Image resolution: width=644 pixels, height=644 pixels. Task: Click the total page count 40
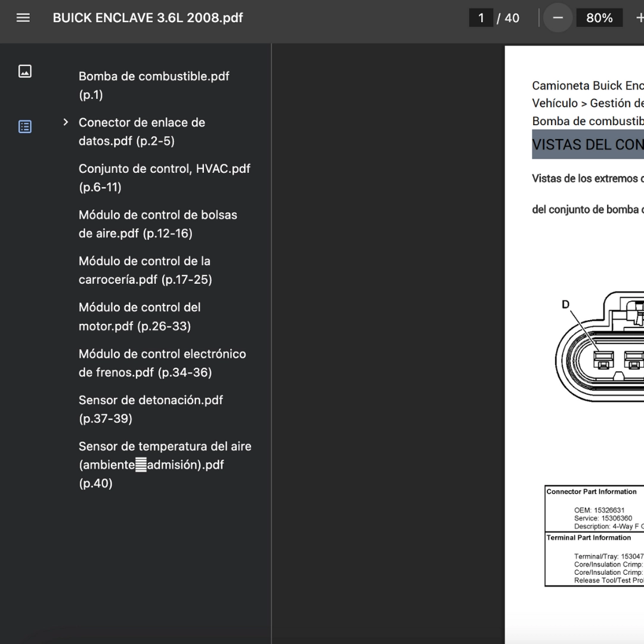(x=512, y=18)
